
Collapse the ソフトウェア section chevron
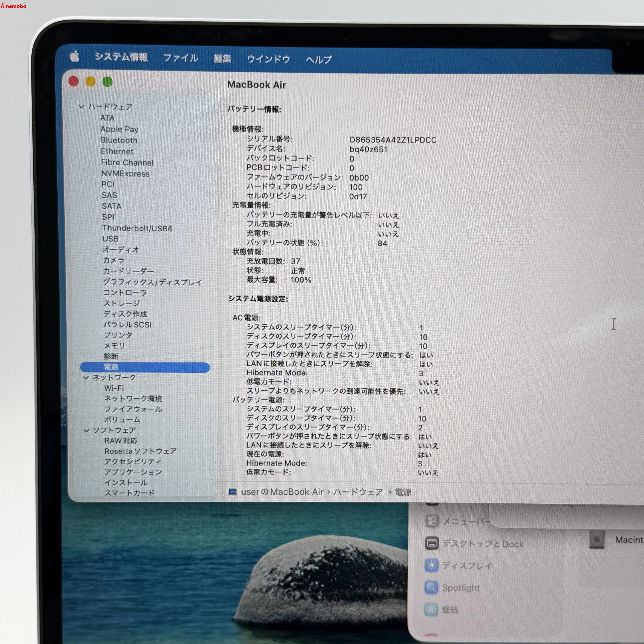point(86,430)
